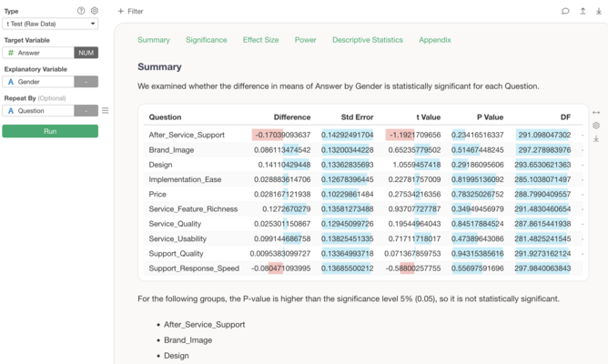The image size is (608, 364).
Task: Go to the Descriptive Statistics section link
Action: (368, 40)
